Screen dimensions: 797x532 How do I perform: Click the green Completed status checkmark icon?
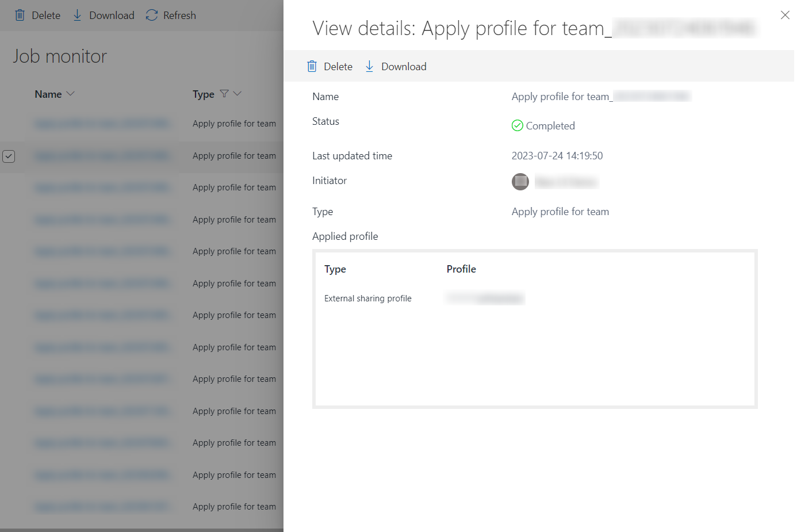point(518,125)
